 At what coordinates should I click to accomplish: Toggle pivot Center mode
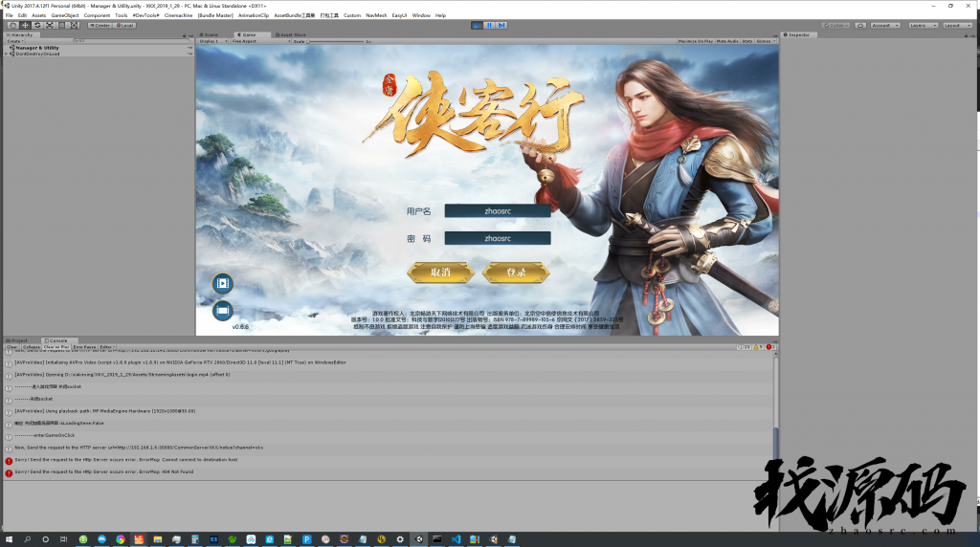[x=100, y=26]
